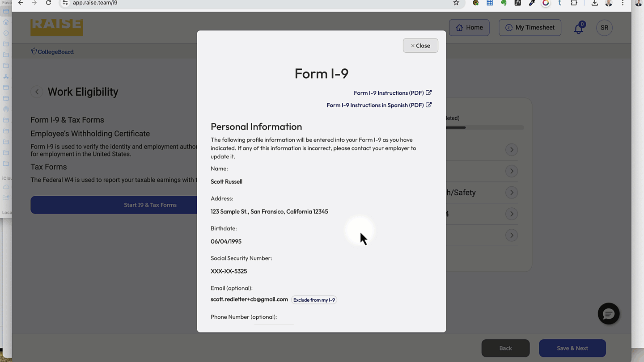Switch to My Timesheet
The width and height of the screenshot is (644, 362).
click(530, 27)
